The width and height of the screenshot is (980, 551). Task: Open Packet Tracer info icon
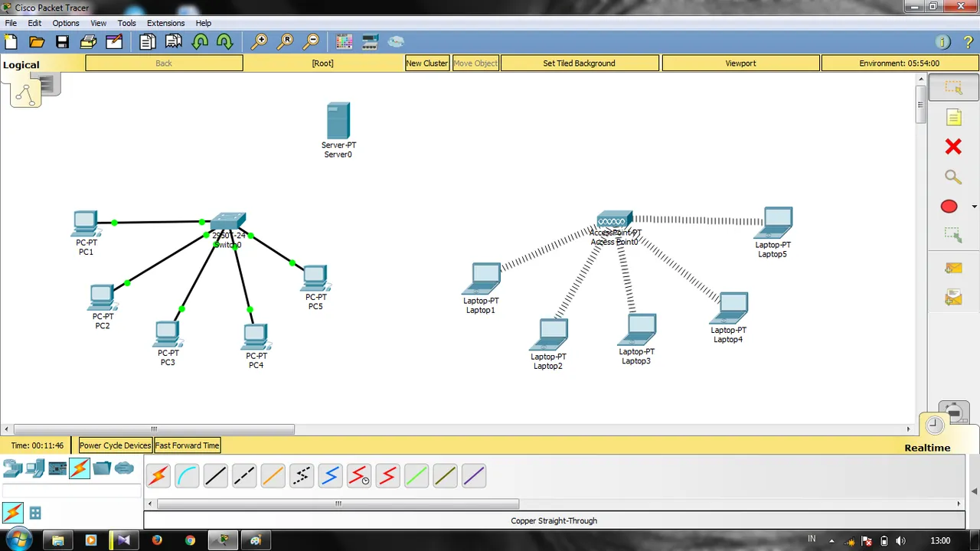pyautogui.click(x=943, y=42)
